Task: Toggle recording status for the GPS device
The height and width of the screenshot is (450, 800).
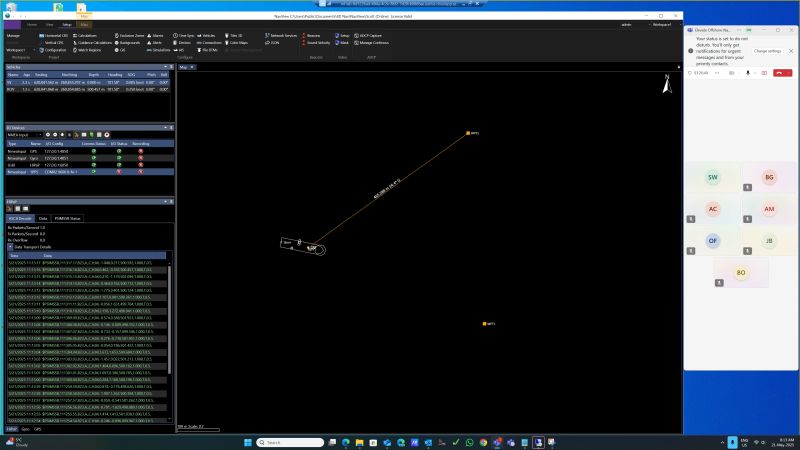Action: pyautogui.click(x=141, y=151)
